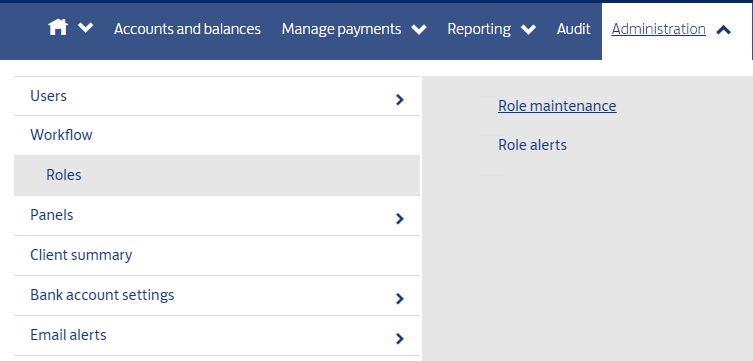The image size is (753, 361).
Task: Open the Audit page
Action: (573, 29)
